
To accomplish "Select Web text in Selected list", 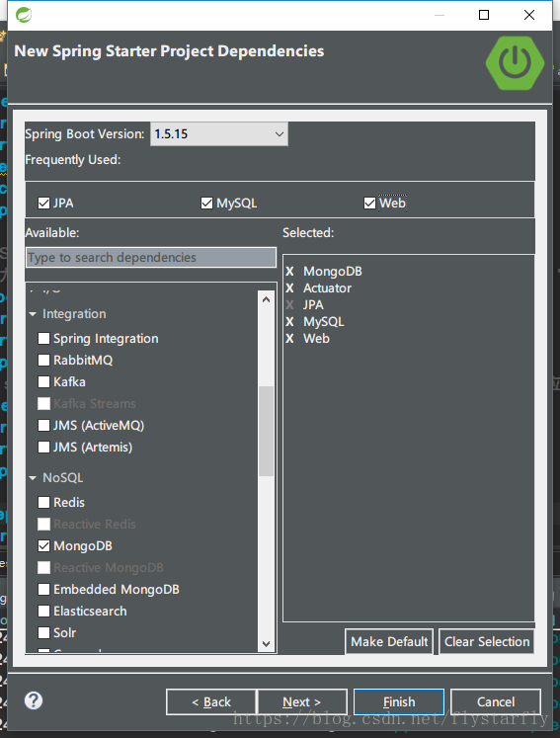I will (x=316, y=339).
